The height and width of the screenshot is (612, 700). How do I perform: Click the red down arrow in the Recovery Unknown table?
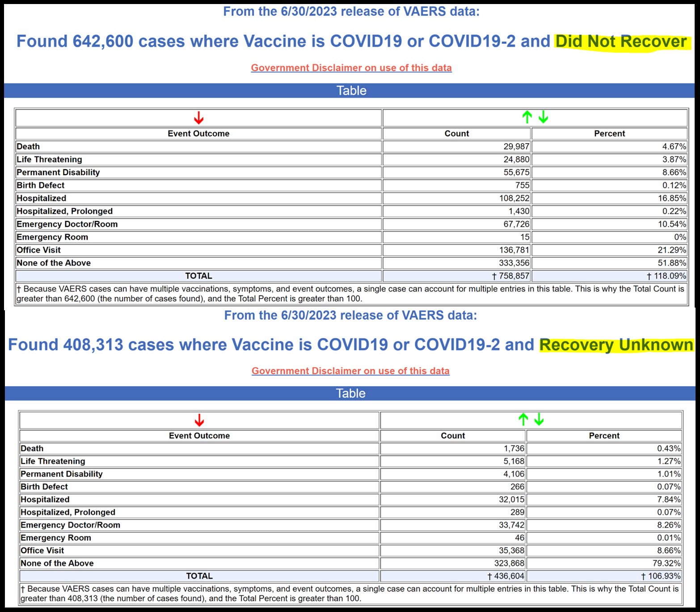(199, 420)
